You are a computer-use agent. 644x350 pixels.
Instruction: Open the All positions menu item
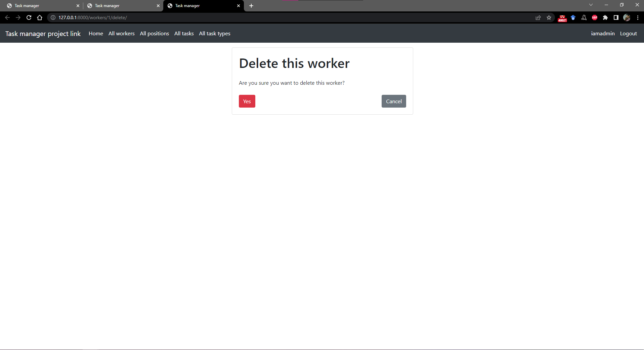(154, 33)
